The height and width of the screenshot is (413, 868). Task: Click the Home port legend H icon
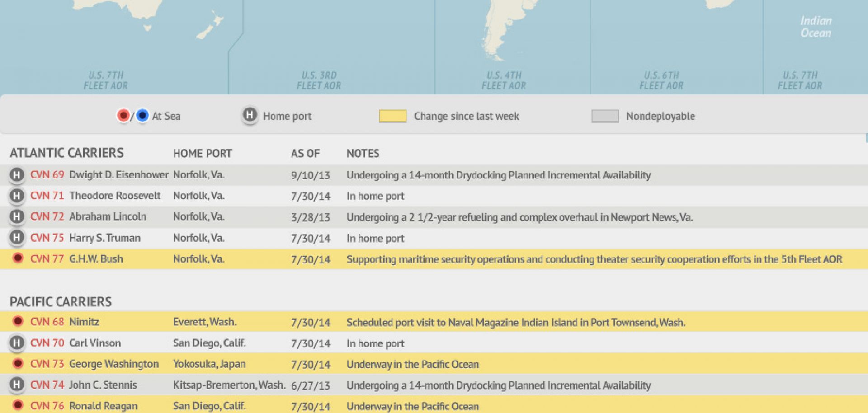click(250, 115)
